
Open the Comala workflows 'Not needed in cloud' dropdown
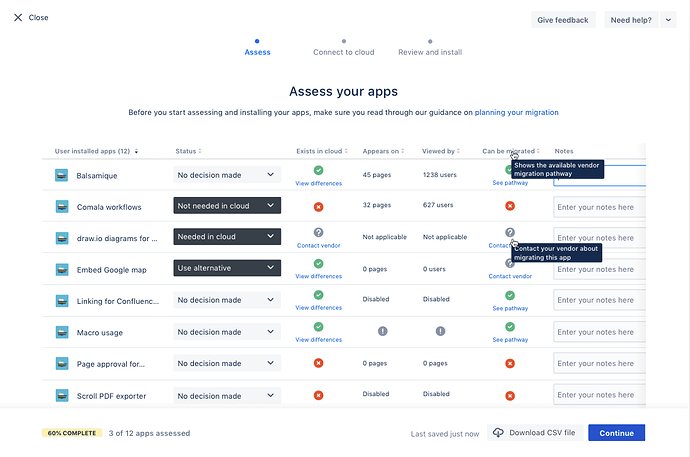coord(227,205)
